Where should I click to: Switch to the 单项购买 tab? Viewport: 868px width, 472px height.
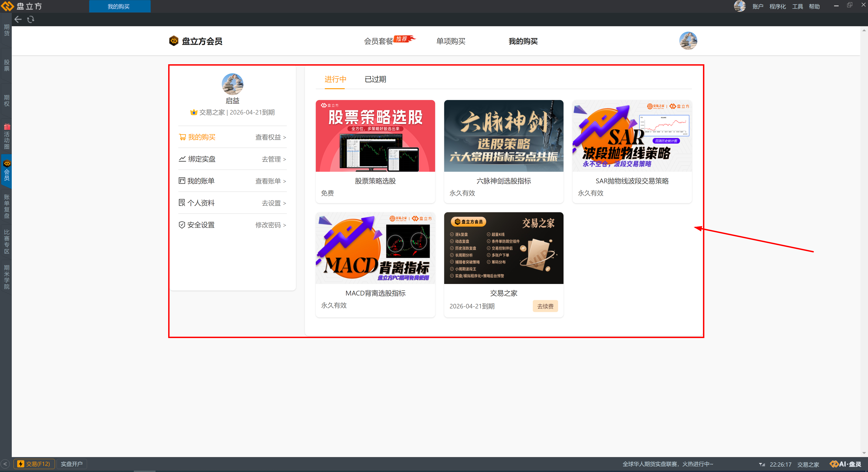[x=451, y=41]
